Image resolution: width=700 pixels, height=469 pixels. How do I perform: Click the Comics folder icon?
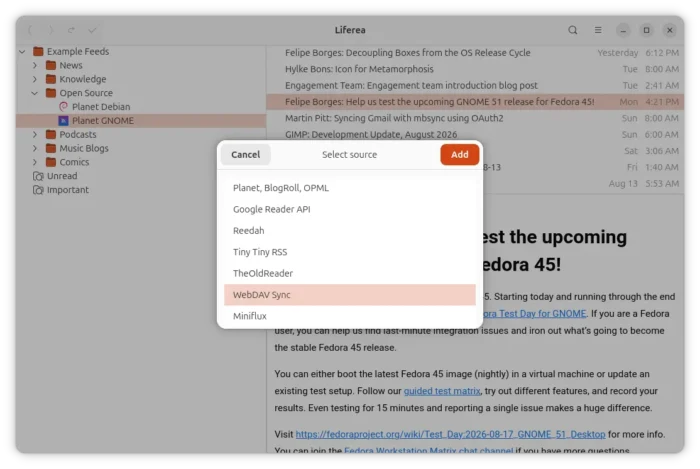pyautogui.click(x=51, y=162)
